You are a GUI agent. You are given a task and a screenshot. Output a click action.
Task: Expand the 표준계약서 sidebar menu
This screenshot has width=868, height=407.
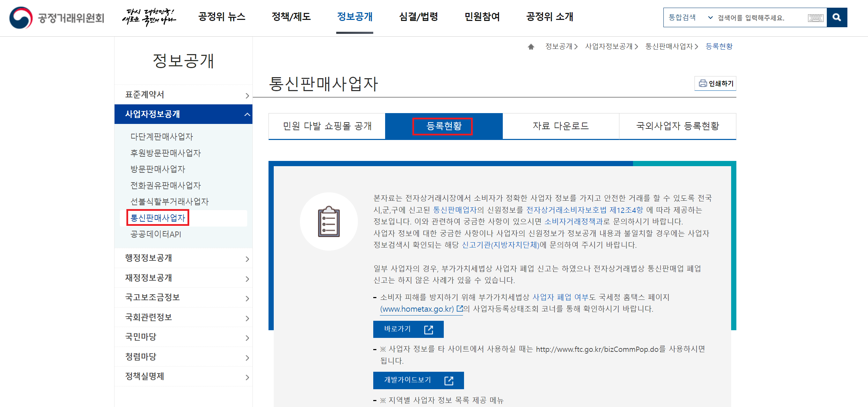point(247,95)
